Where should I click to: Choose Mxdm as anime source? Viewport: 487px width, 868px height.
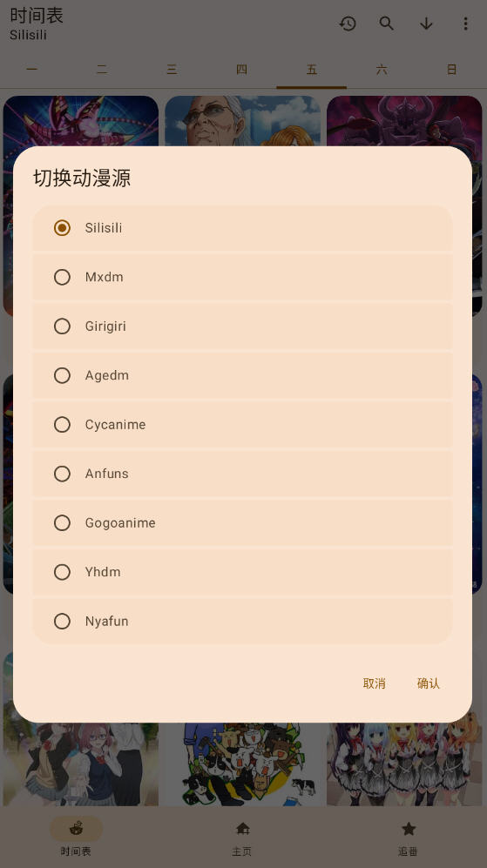[x=243, y=277]
